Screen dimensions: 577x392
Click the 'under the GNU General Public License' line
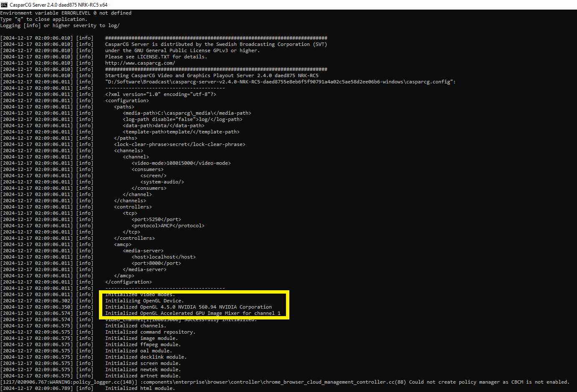(x=182, y=50)
